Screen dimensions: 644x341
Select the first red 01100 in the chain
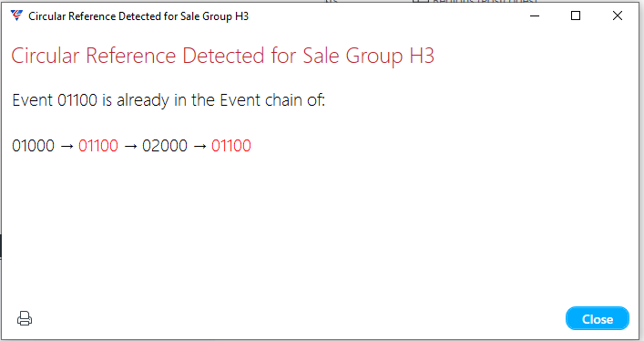click(x=98, y=146)
